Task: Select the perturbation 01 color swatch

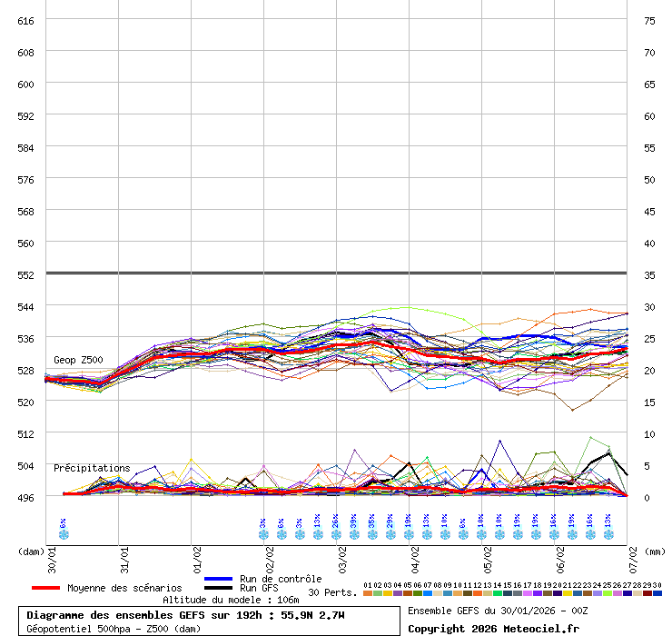Action: tap(367, 593)
